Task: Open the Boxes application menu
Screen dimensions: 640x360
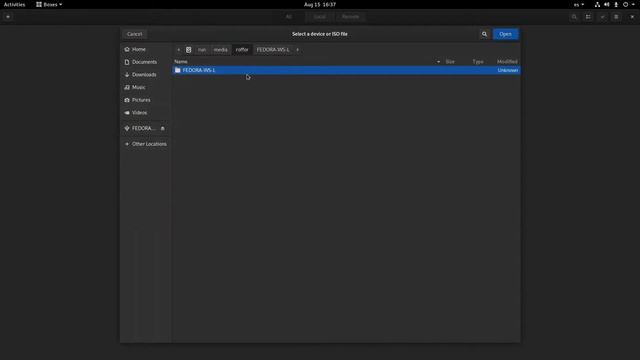Action: [x=49, y=4]
